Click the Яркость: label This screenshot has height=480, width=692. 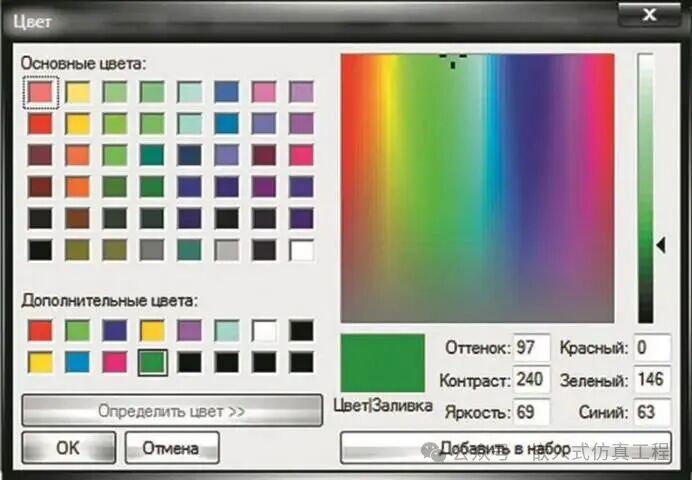pyautogui.click(x=478, y=412)
